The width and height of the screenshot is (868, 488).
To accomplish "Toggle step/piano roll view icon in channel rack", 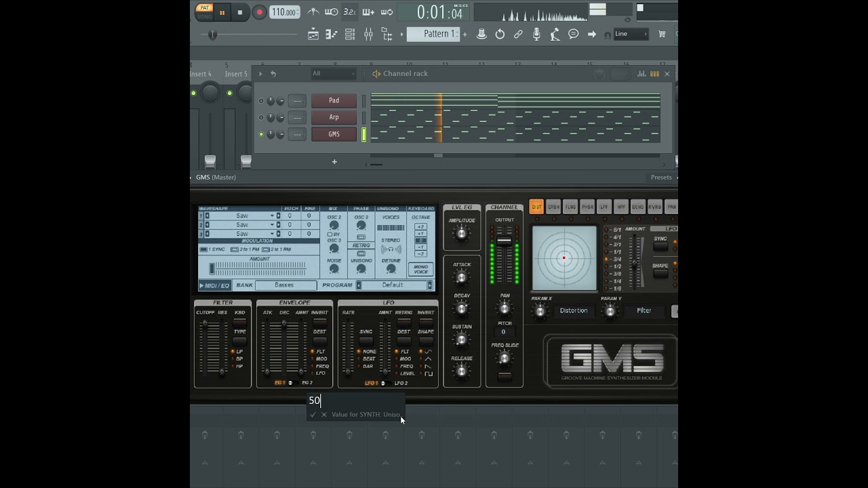I will [x=654, y=74].
